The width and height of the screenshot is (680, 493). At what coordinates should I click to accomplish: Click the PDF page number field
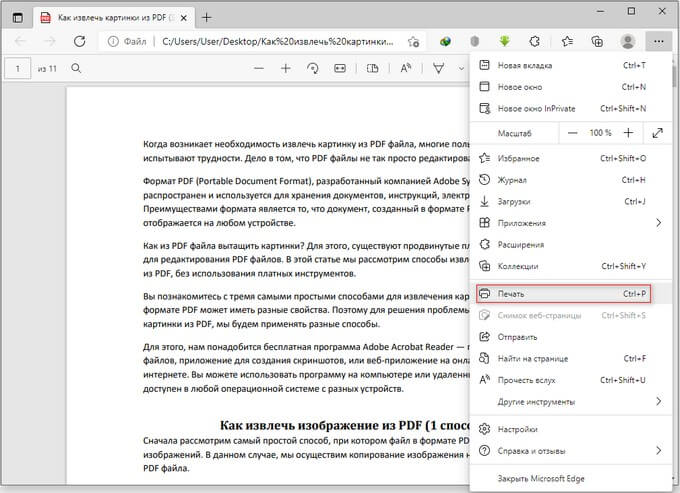pyautogui.click(x=18, y=69)
